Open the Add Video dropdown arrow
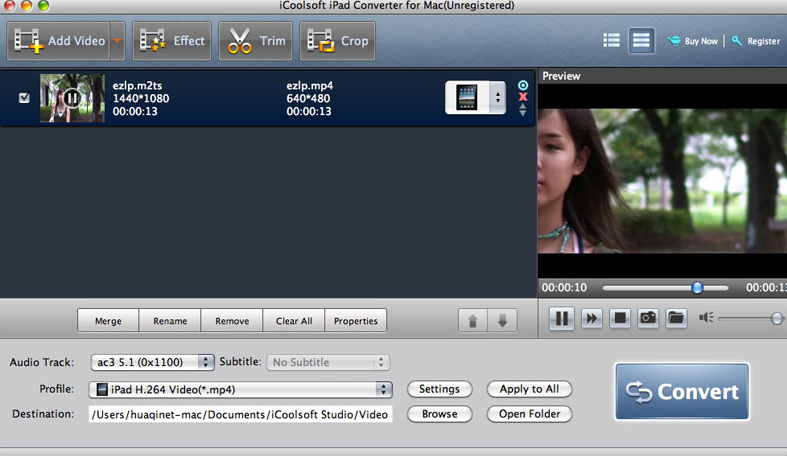This screenshot has height=456, width=787. tap(117, 41)
